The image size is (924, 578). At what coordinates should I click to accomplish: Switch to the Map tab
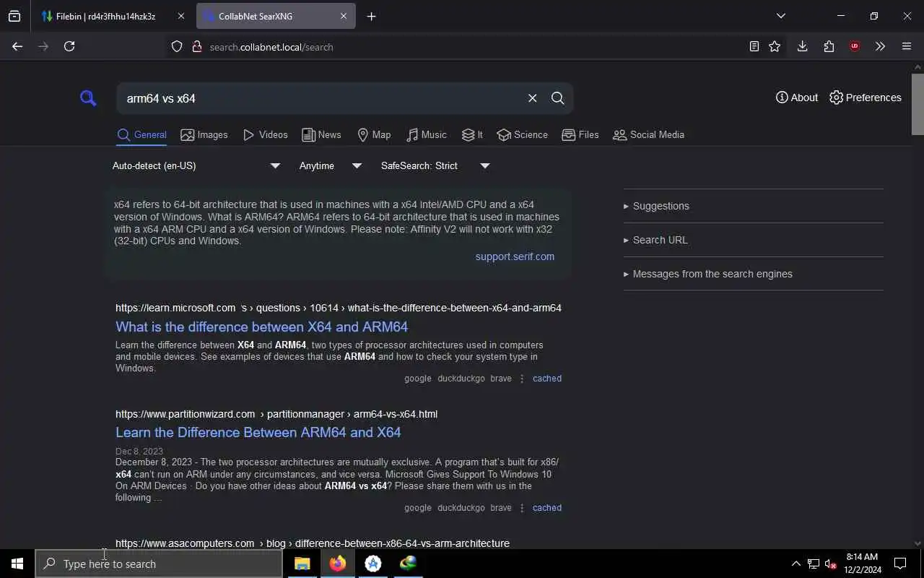coord(374,135)
